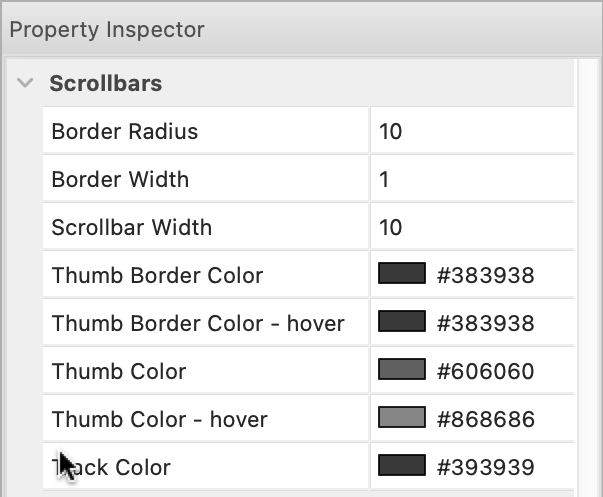Edit the Border Radius value field
This screenshot has width=603, height=497.
(x=470, y=131)
